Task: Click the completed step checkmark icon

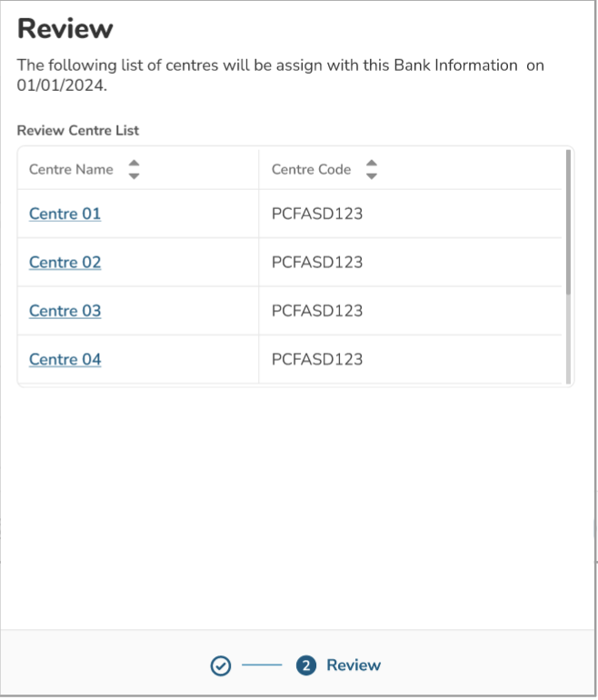Action: point(219,665)
